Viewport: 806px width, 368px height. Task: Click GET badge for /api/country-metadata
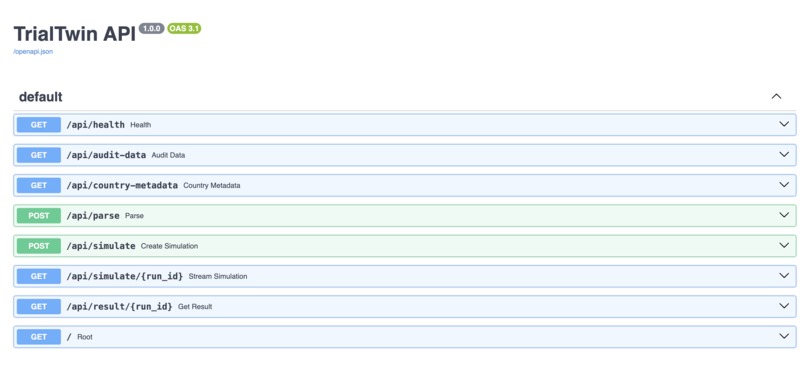tap(39, 185)
